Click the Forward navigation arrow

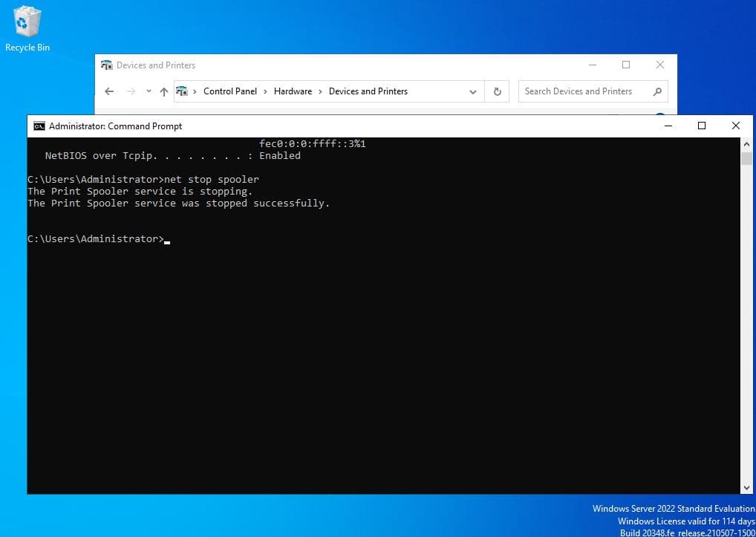click(x=131, y=91)
